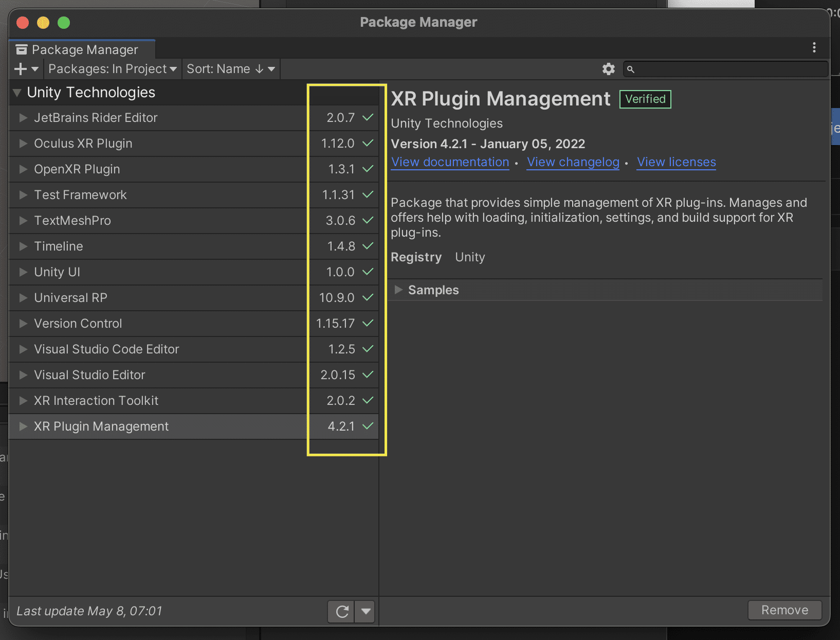Open the Sort: Name dropdown
This screenshot has width=840, height=640.
(231, 69)
